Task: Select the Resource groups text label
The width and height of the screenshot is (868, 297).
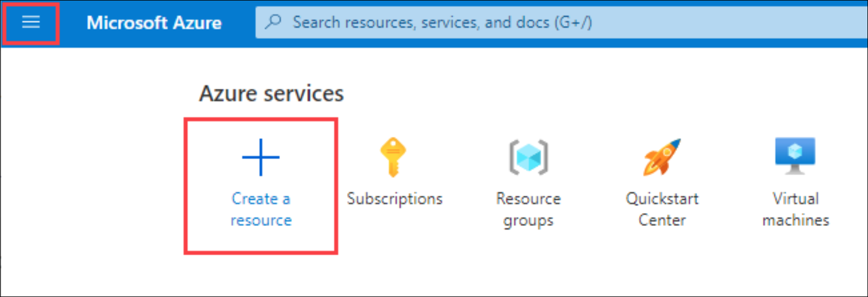Action: tap(528, 209)
